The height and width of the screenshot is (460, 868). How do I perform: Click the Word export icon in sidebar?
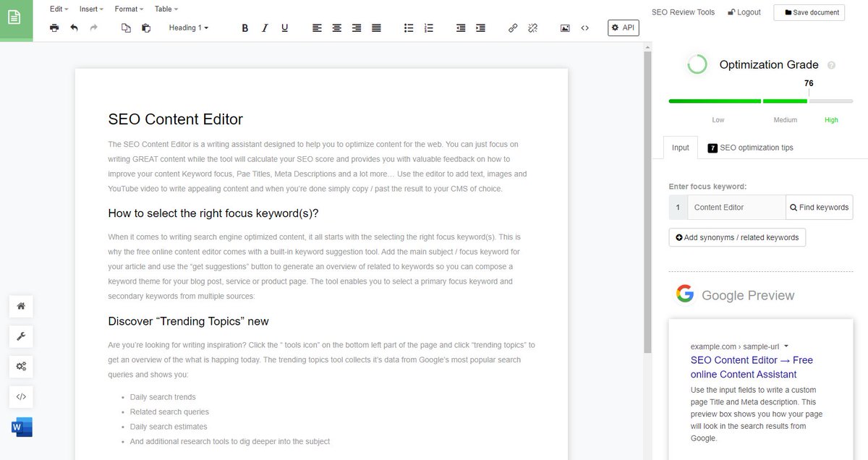[x=21, y=427]
